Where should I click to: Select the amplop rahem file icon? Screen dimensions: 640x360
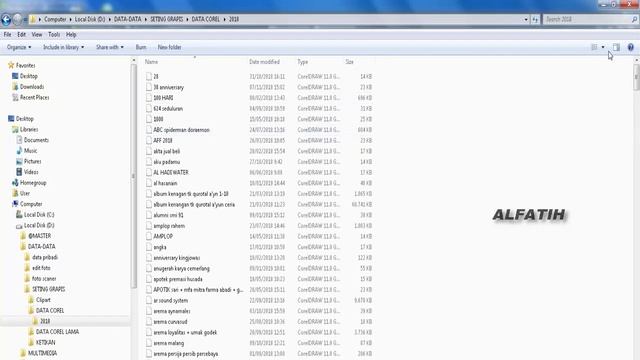[149, 226]
